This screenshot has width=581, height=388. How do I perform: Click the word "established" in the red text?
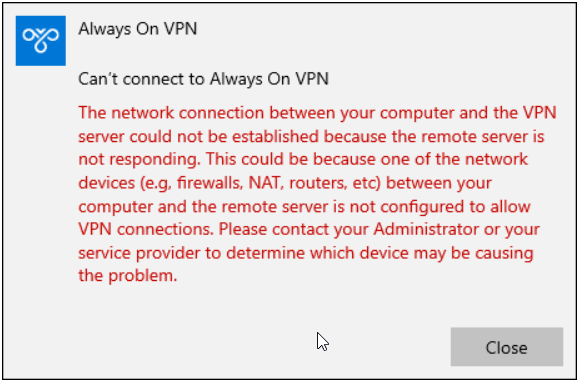[x=275, y=136]
